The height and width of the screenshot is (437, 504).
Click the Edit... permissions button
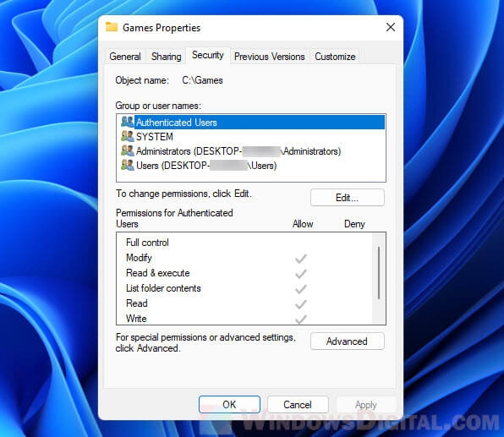coord(348,197)
